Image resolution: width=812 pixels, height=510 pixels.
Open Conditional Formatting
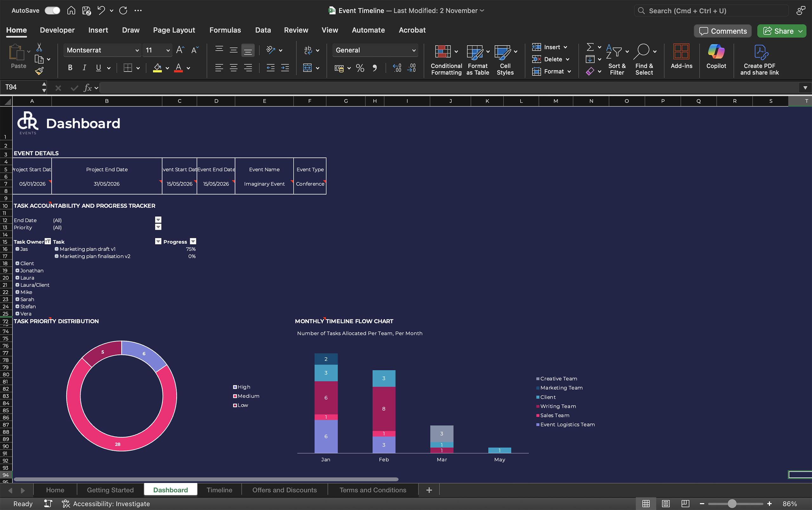coord(446,59)
